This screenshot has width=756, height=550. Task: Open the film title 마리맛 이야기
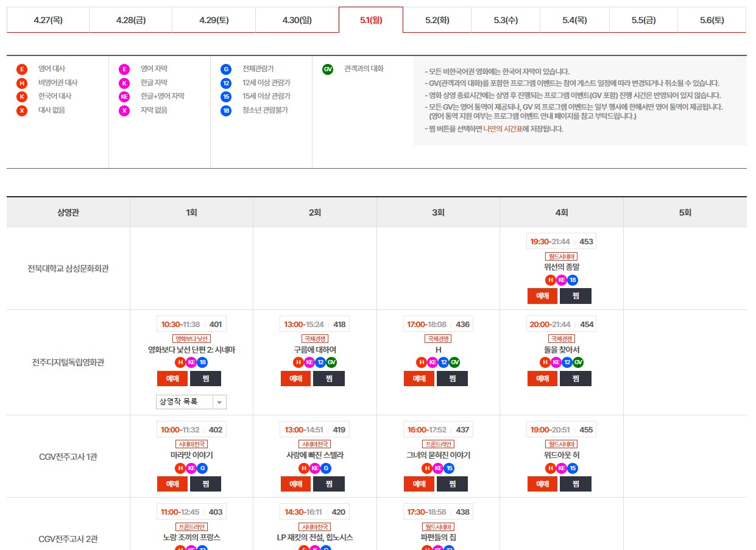coord(191,455)
